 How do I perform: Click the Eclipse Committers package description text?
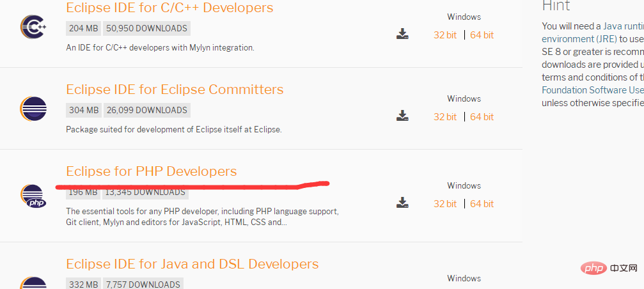click(174, 129)
